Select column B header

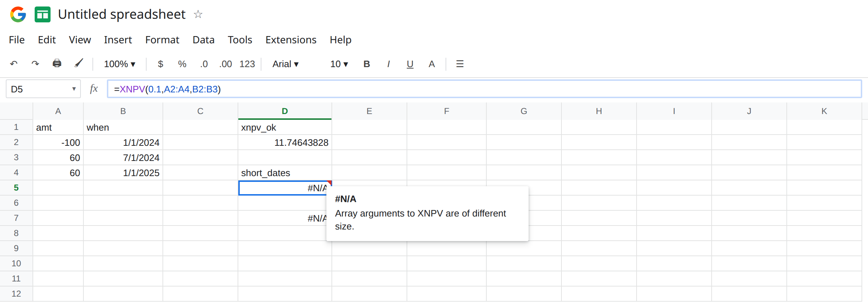tap(123, 111)
